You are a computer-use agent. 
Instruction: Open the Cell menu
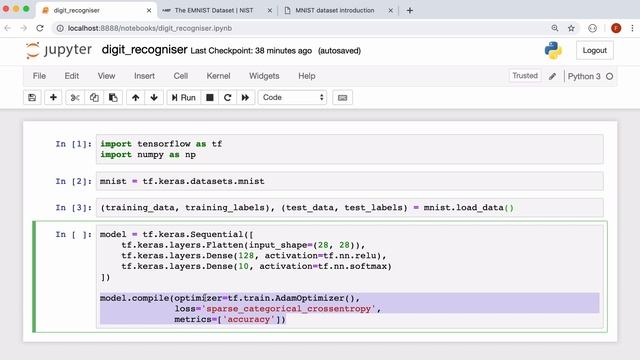pos(180,76)
